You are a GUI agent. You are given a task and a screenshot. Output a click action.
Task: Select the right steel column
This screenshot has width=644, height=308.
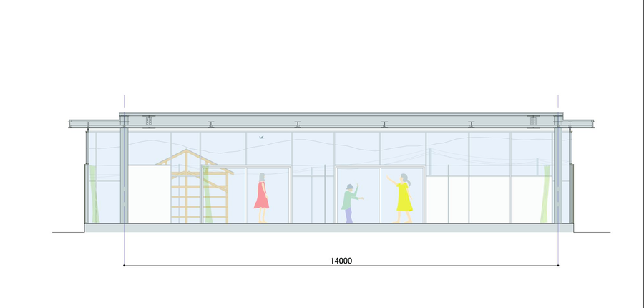pyautogui.click(x=558, y=175)
